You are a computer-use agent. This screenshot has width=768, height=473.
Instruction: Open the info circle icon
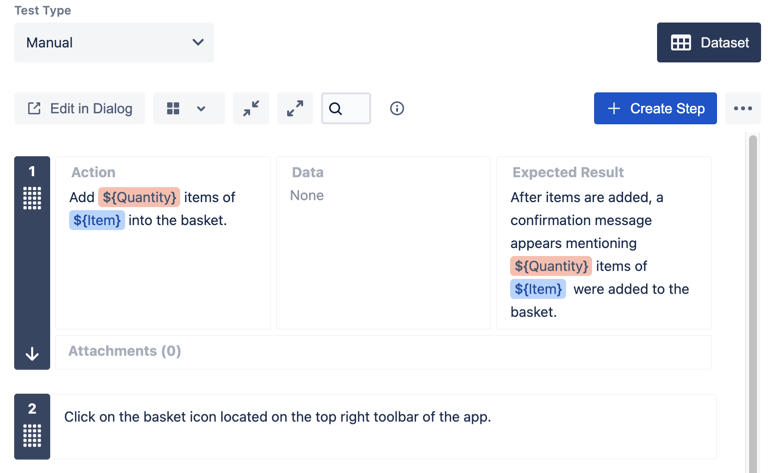[x=397, y=108]
